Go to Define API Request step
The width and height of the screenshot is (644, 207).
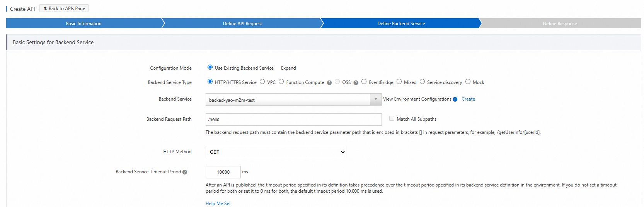[x=242, y=24]
